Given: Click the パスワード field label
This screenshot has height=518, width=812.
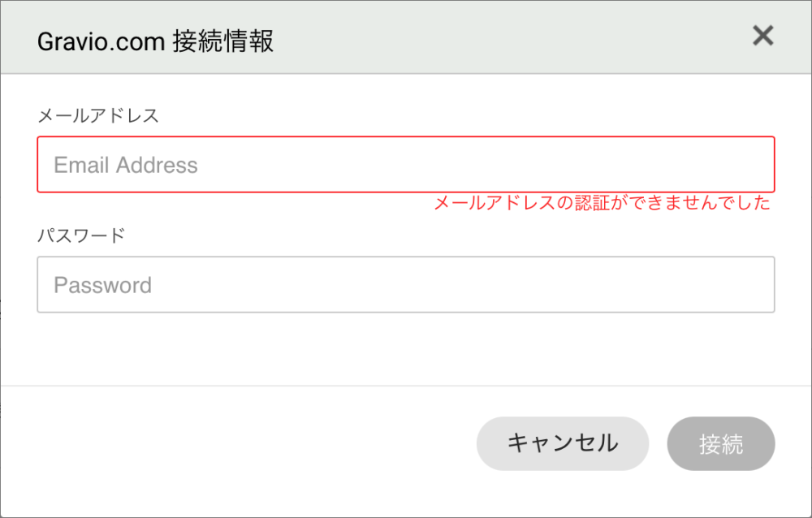Looking at the screenshot, I should (x=81, y=235).
